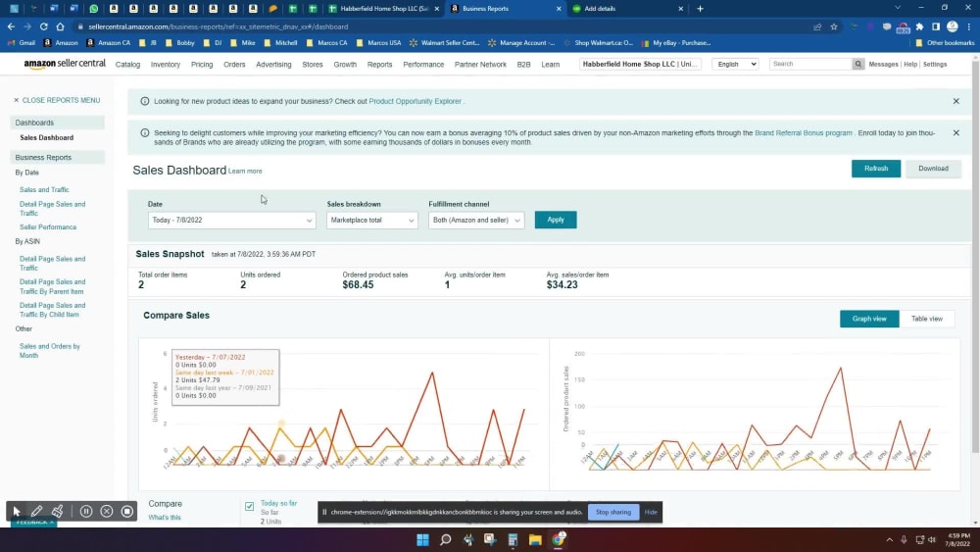The image size is (980, 552).
Task: Open Sales and Orders by Month
Action: tap(50, 351)
